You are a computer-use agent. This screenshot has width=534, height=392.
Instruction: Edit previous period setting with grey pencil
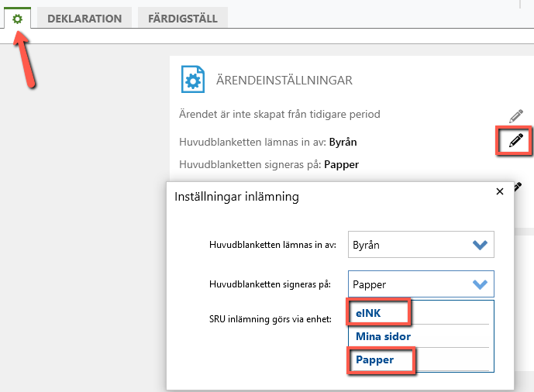click(516, 115)
